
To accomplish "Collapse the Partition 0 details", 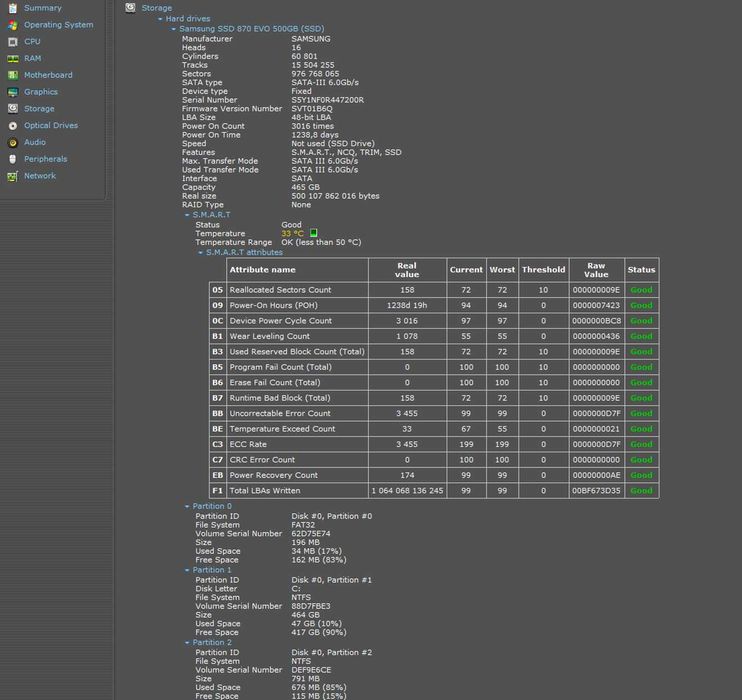I will (187, 506).
